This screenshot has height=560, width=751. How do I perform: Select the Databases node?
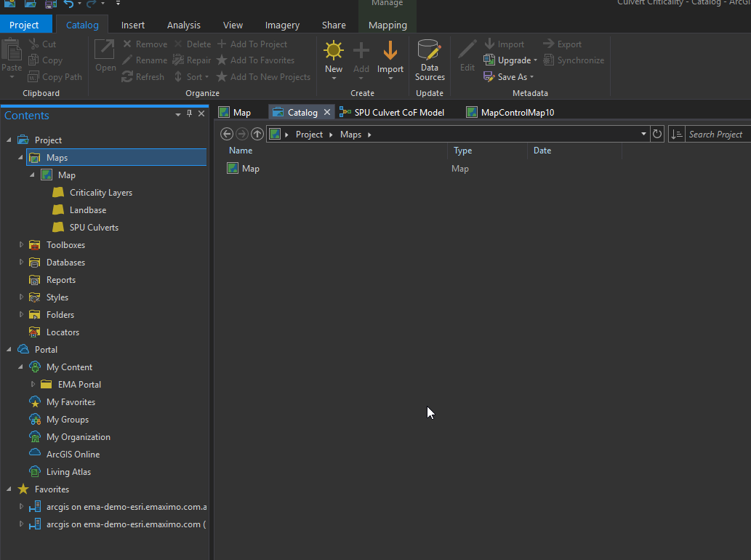pyautogui.click(x=65, y=263)
